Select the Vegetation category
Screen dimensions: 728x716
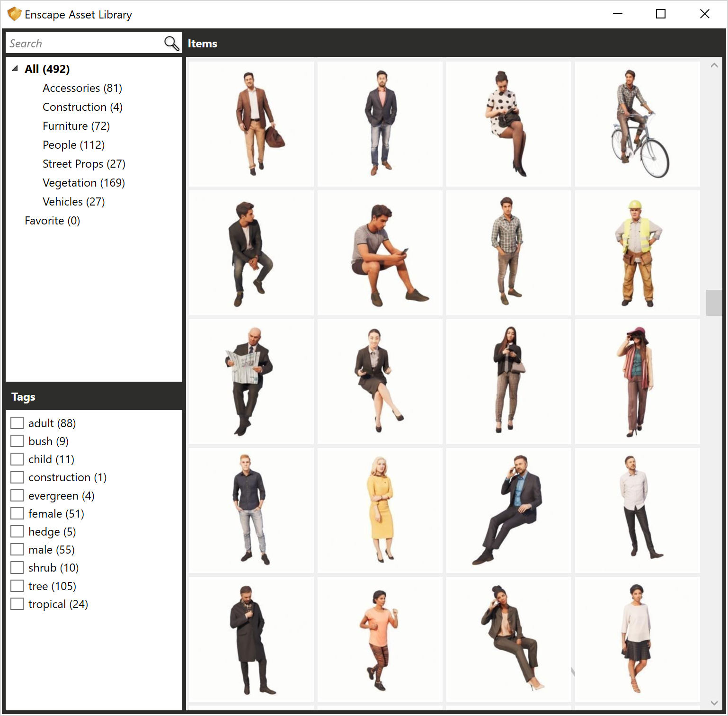(x=83, y=183)
